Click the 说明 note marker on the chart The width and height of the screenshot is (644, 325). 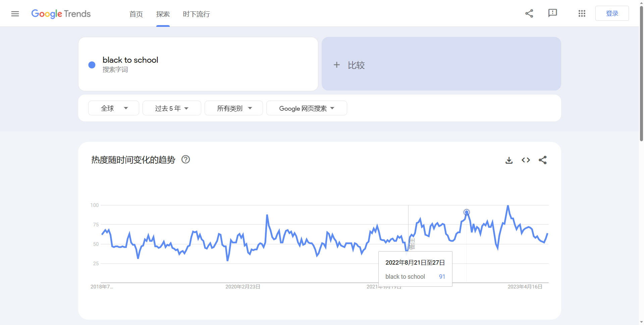pos(412,244)
